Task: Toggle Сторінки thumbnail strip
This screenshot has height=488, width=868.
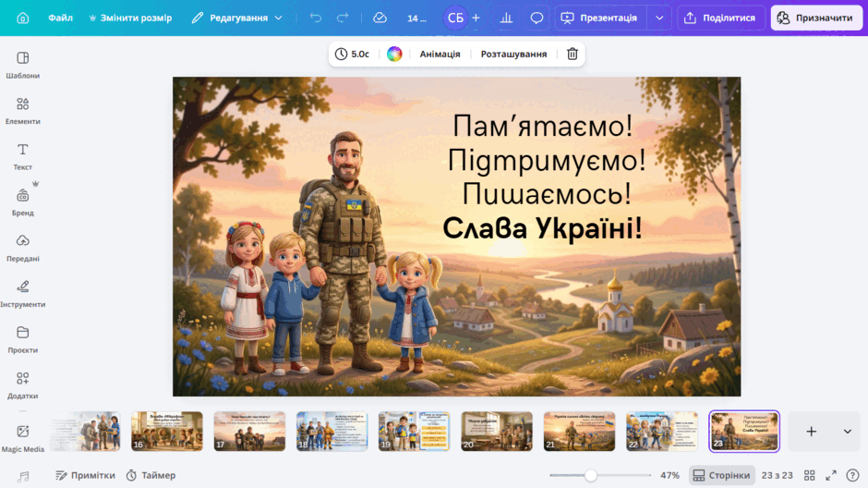Action: click(721, 475)
